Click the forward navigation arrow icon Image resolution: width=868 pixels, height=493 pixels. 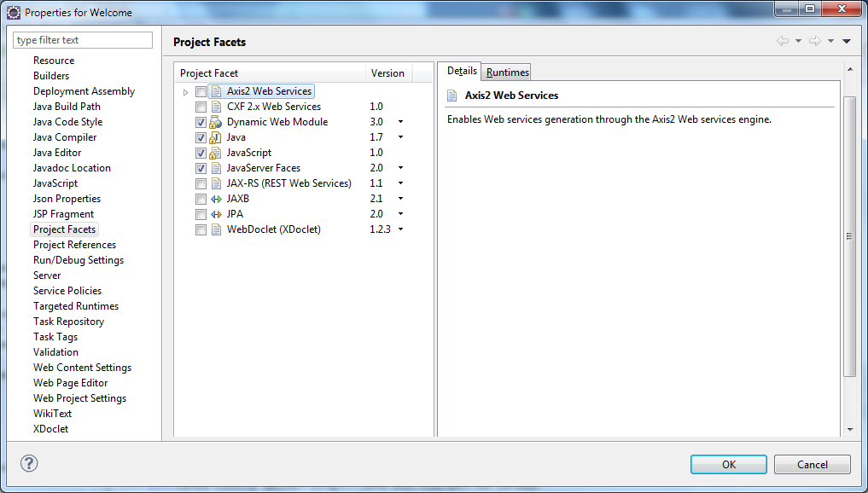coord(815,41)
